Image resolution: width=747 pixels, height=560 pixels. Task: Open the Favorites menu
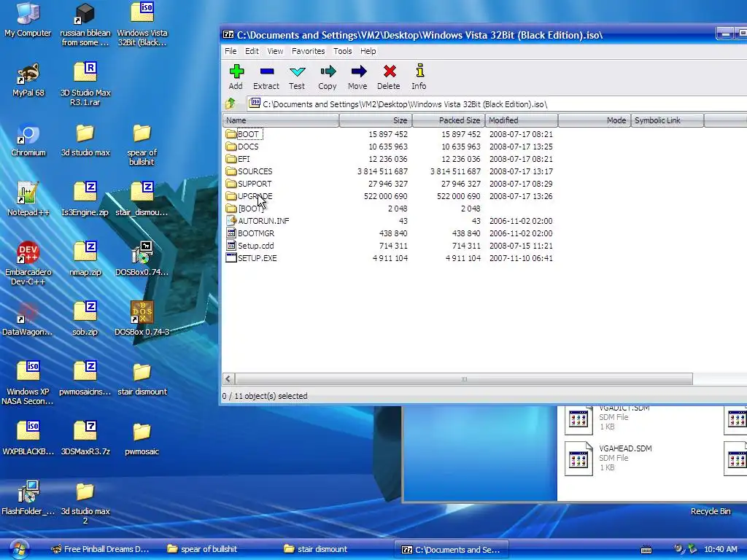coord(309,51)
